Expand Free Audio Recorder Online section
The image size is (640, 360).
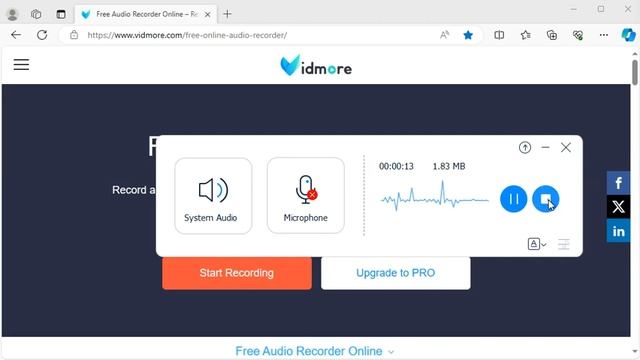(314, 351)
